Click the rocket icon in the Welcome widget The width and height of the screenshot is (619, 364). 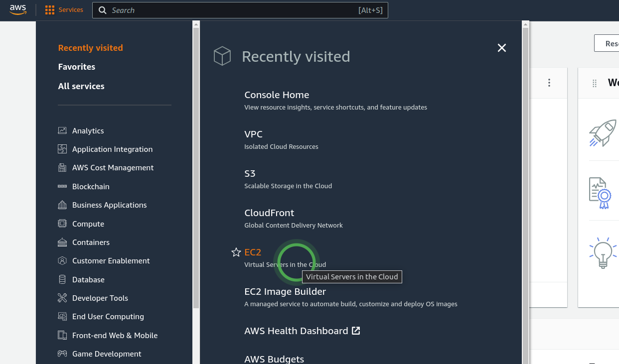click(x=603, y=133)
